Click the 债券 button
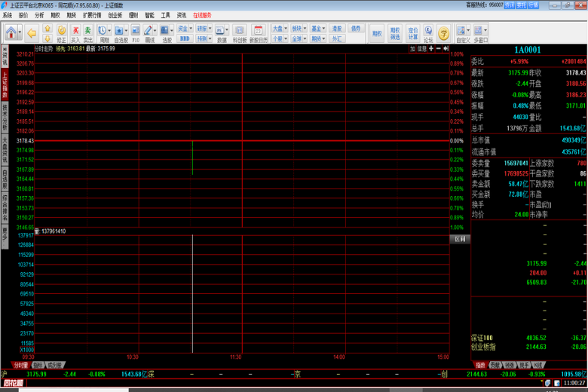The width and height of the screenshot is (588, 392). tap(356, 29)
